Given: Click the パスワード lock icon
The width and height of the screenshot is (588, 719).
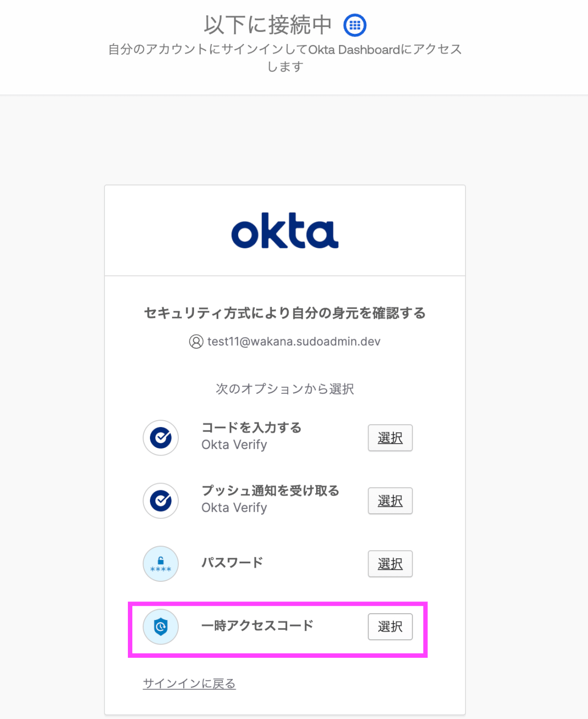Looking at the screenshot, I should (161, 564).
